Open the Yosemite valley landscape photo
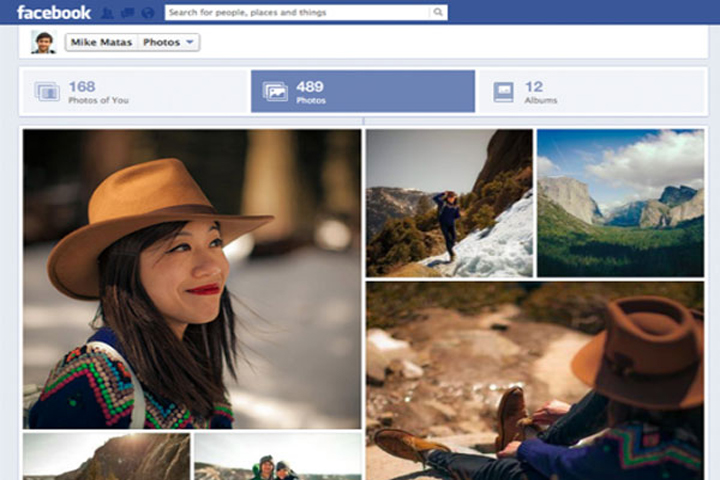Viewport: 720px width, 480px height. [620, 203]
